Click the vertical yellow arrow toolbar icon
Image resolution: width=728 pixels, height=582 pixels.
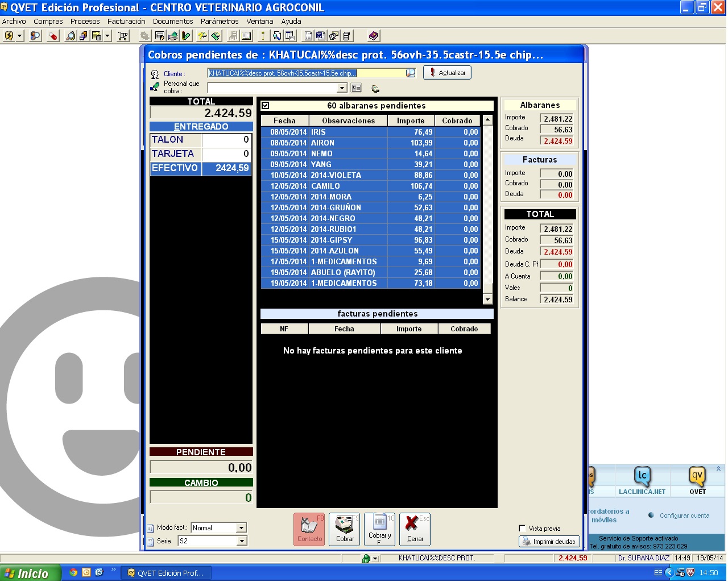click(263, 36)
